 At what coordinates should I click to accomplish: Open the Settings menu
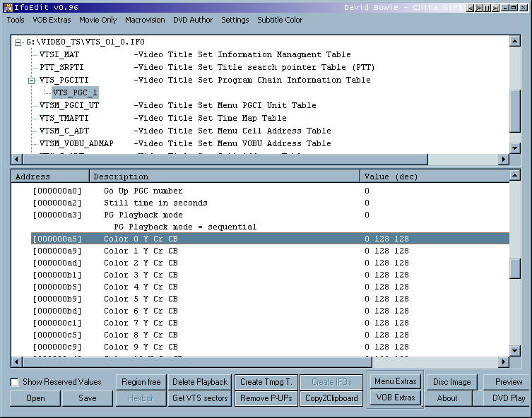click(x=235, y=20)
